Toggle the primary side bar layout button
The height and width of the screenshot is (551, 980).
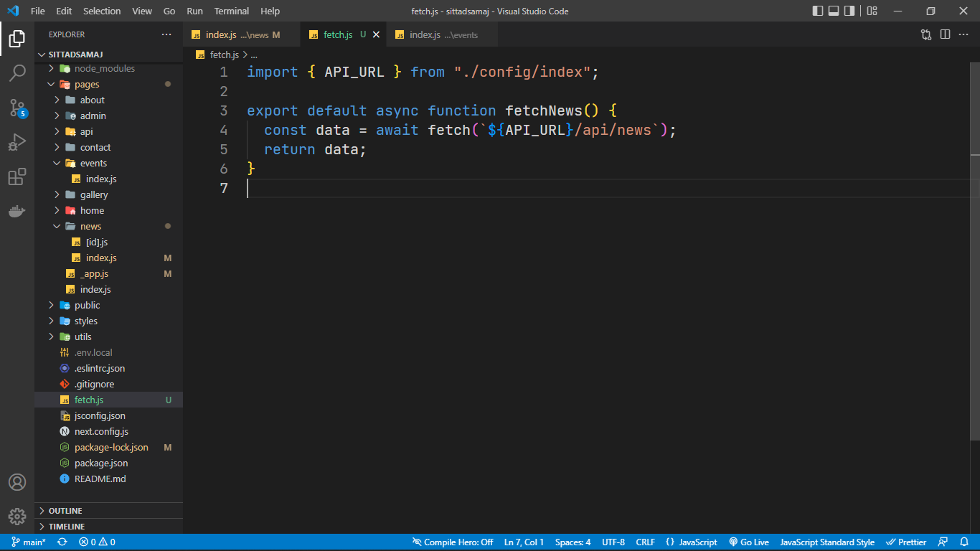coord(818,11)
